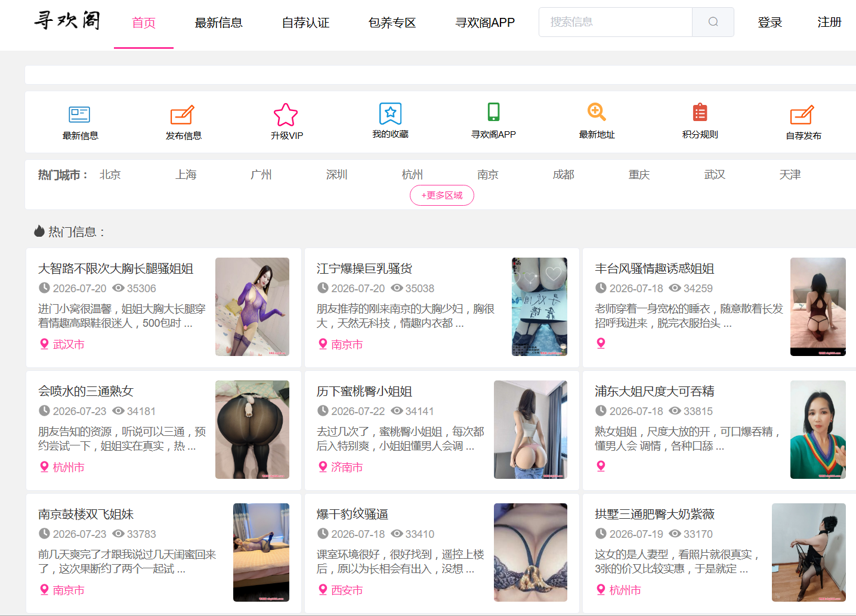Choose 上海 from hot cities
This screenshot has width=856, height=616.
186,175
